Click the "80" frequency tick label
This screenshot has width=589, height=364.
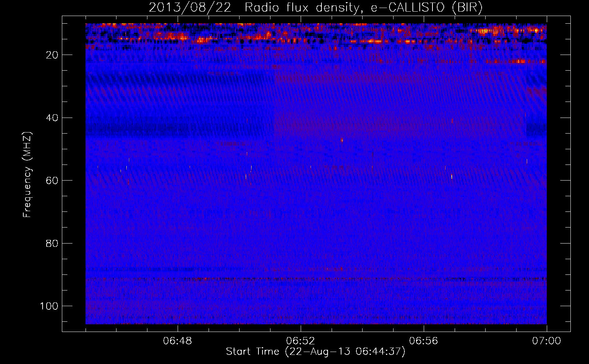pyautogui.click(x=52, y=243)
